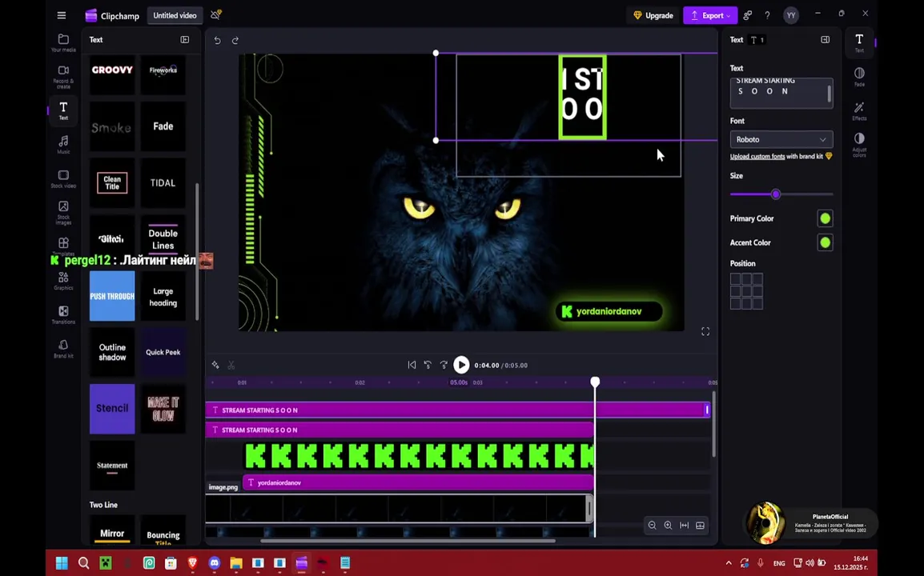This screenshot has height=576, width=924.
Task: Fit timeline to screen width
Action: coord(684,526)
